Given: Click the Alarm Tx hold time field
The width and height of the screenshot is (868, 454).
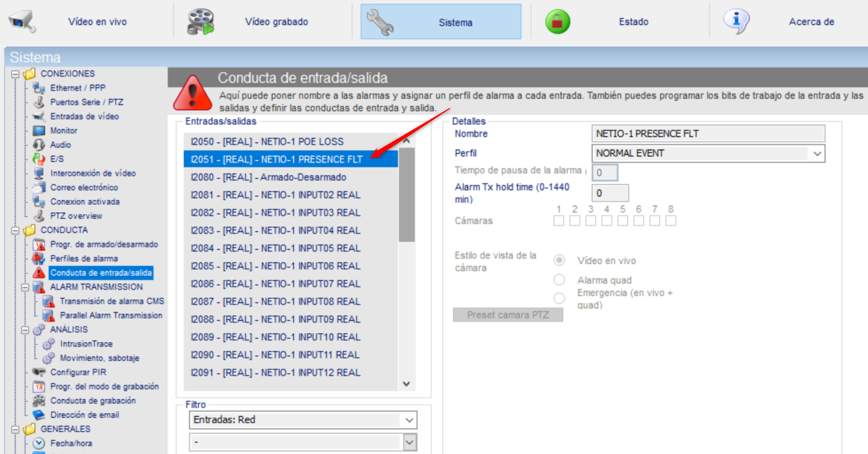Looking at the screenshot, I should coord(610,193).
